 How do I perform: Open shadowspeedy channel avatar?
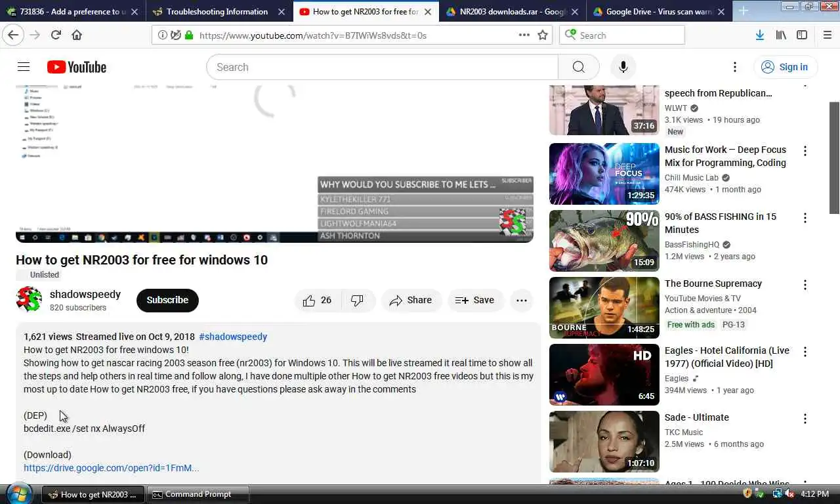pos(29,300)
